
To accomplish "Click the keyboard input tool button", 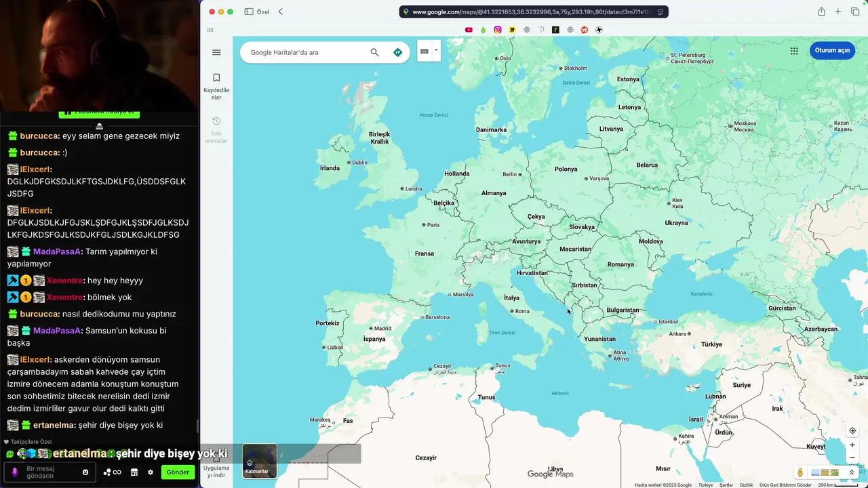I will (425, 51).
